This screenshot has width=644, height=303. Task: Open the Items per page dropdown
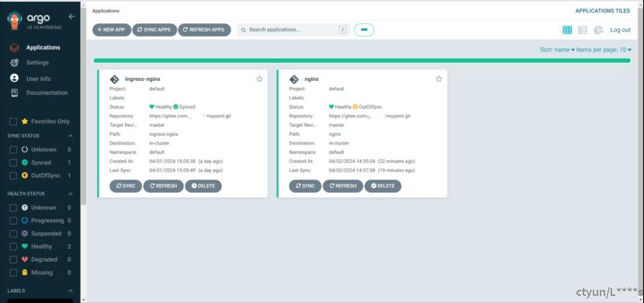coord(604,50)
